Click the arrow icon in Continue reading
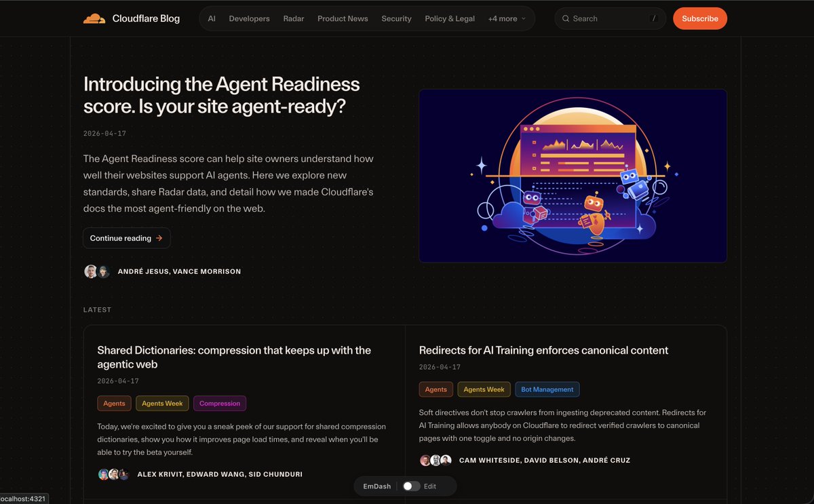This screenshot has height=504, width=814. [x=159, y=238]
